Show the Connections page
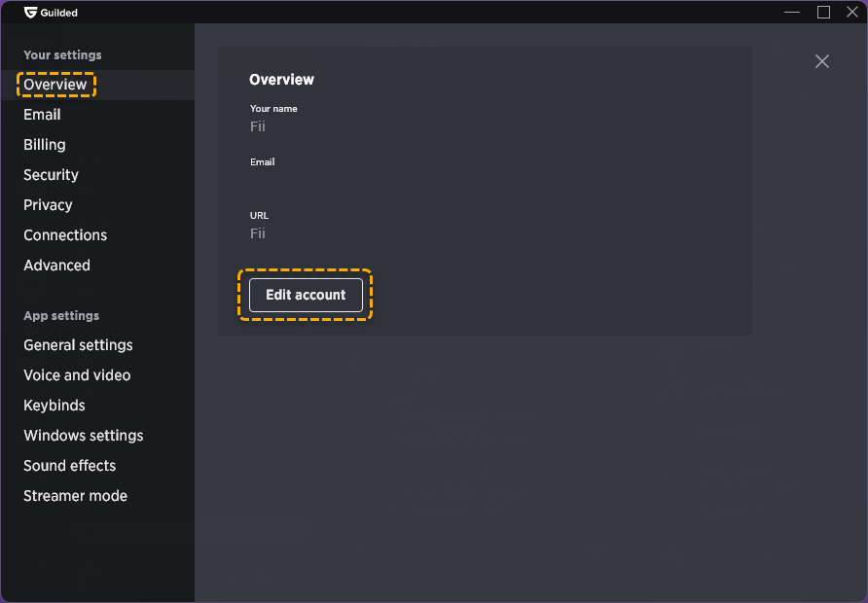 (65, 235)
